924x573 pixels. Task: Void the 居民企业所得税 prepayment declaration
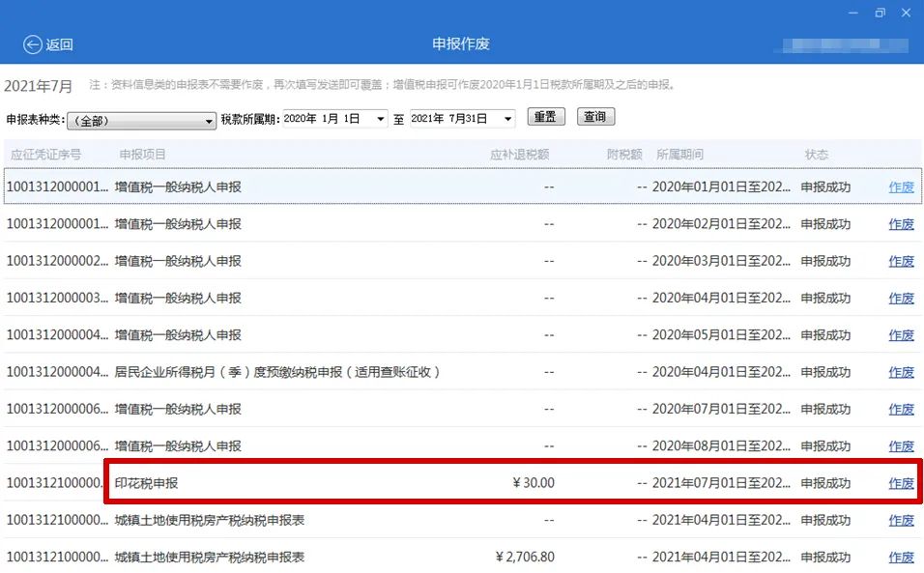pos(901,372)
